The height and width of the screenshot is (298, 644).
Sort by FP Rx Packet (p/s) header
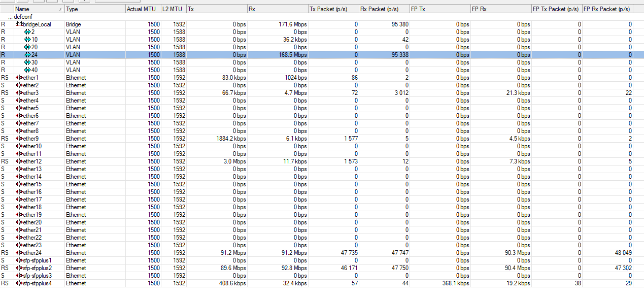click(x=607, y=9)
